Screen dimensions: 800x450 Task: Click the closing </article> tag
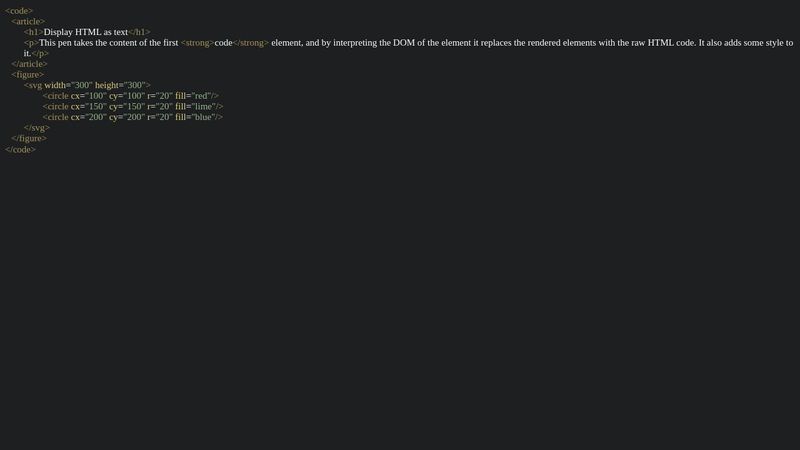coord(29,64)
